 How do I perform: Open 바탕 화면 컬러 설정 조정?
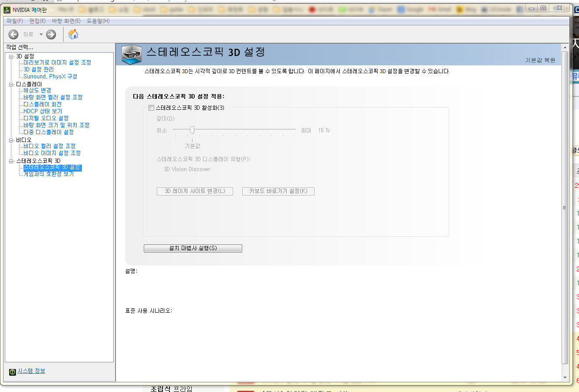[x=53, y=97]
